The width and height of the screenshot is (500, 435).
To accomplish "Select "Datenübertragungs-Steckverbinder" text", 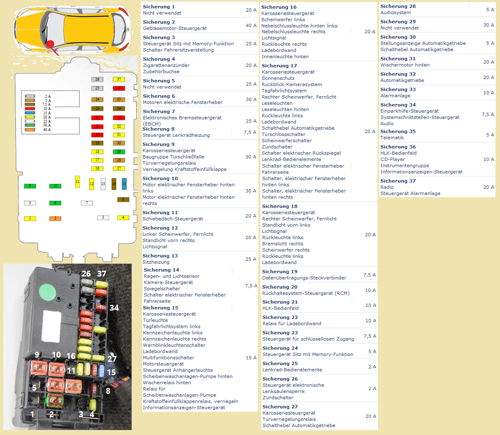I will (x=304, y=278).
